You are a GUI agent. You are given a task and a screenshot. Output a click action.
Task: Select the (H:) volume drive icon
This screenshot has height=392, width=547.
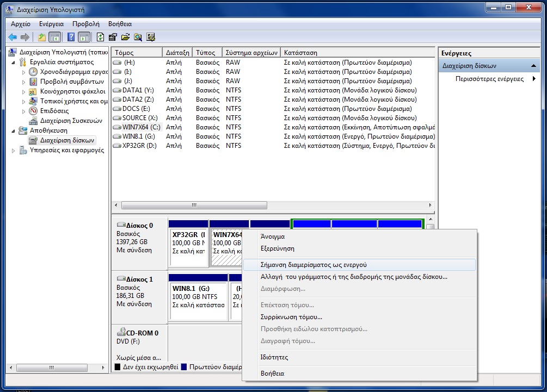tap(117, 63)
